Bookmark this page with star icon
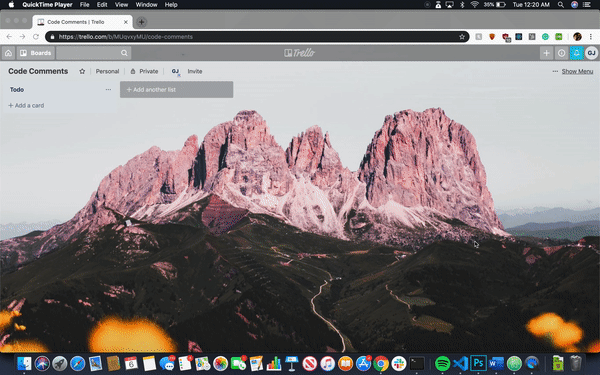Viewport: 600px width, 375px height. [462, 37]
